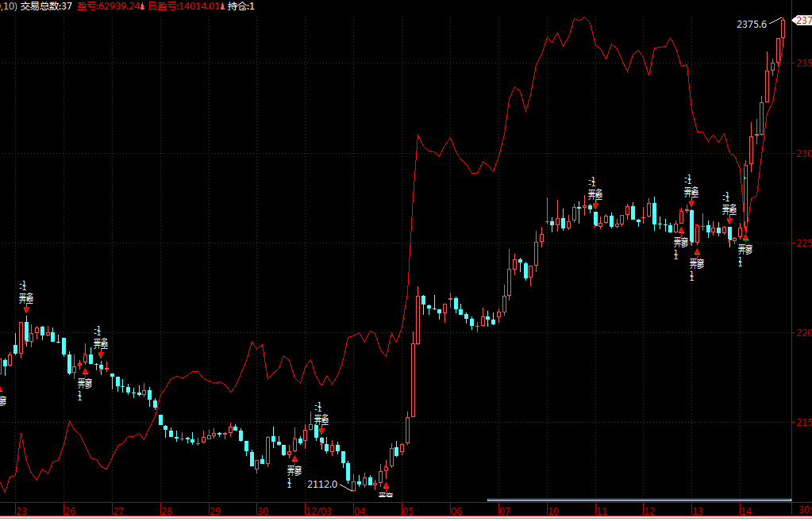Click the 11 date label

click(x=601, y=511)
